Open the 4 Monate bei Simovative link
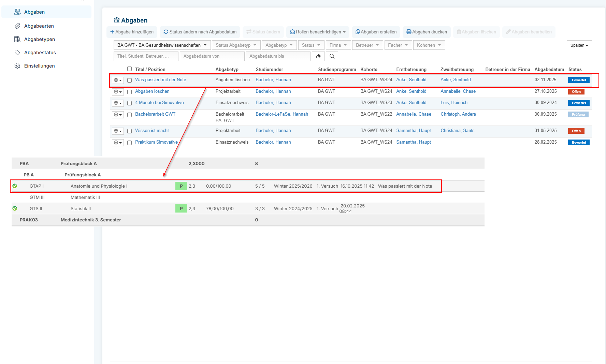This screenshot has width=606, height=364. pyautogui.click(x=159, y=103)
